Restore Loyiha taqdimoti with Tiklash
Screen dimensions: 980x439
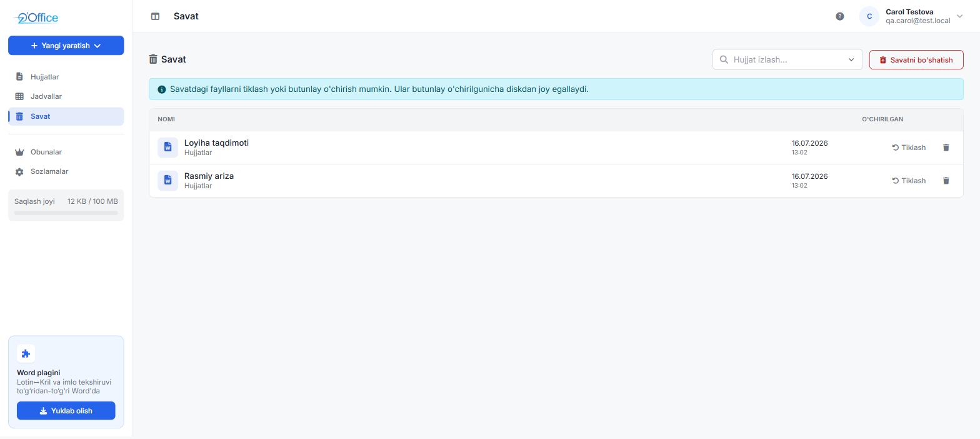(909, 148)
